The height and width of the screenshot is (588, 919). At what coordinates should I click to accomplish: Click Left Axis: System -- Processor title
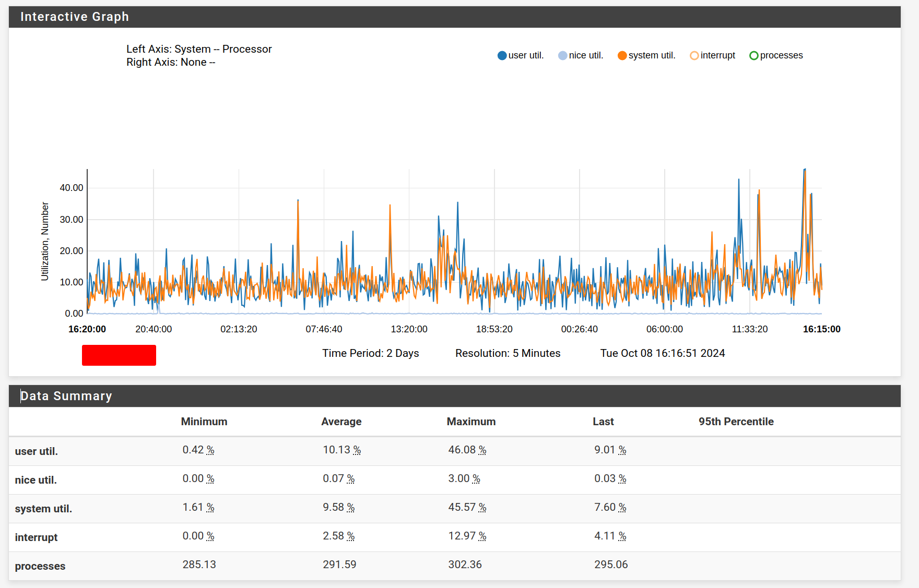[x=199, y=49]
